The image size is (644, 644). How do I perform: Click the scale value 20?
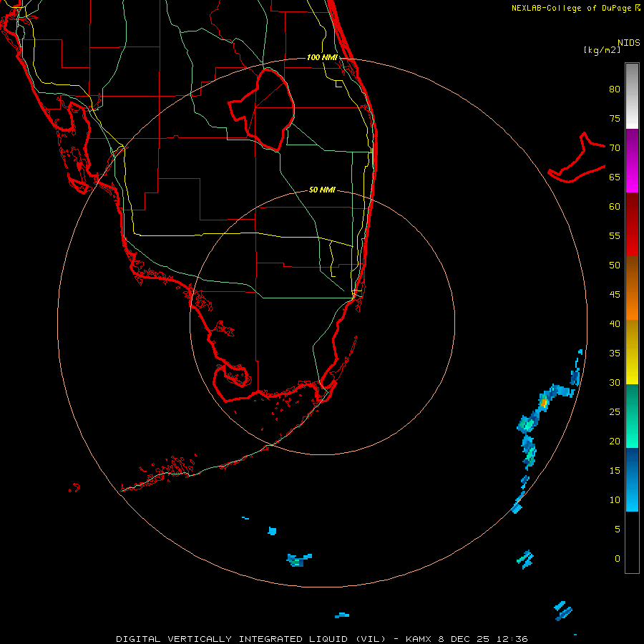615,441
